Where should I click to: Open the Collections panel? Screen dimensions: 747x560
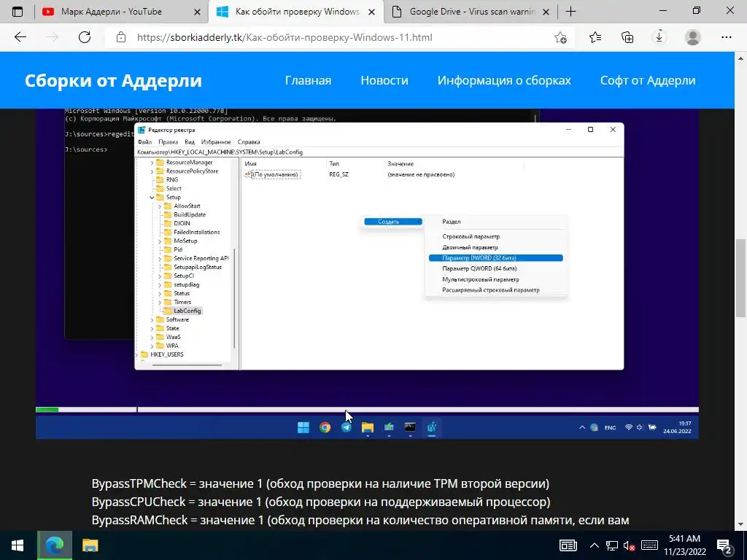click(627, 37)
